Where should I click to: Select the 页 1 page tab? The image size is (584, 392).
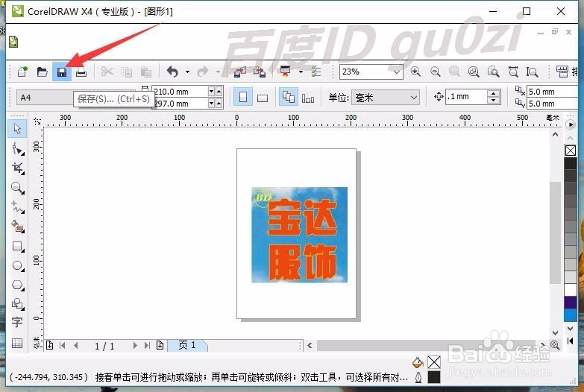[187, 346]
